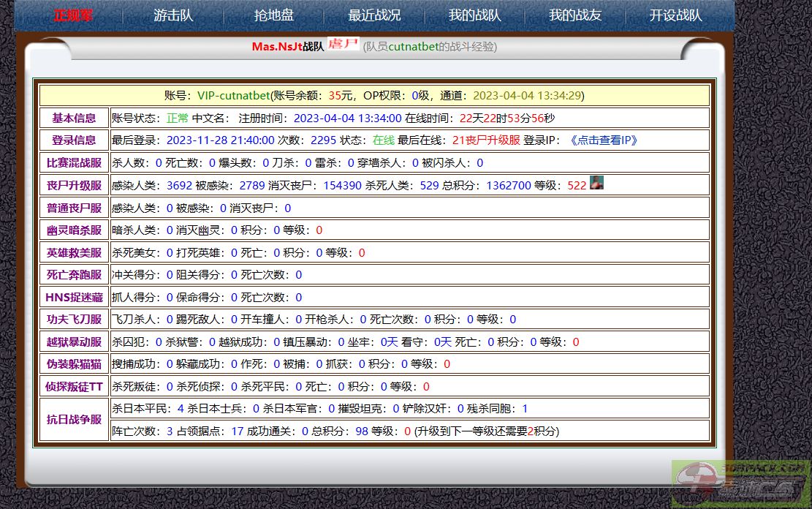
Task: Click the 消灭丧尸 value 154390
Action: tap(342, 186)
